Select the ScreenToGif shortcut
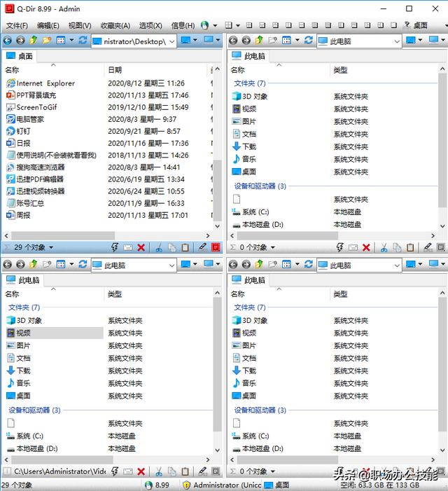 (31, 107)
